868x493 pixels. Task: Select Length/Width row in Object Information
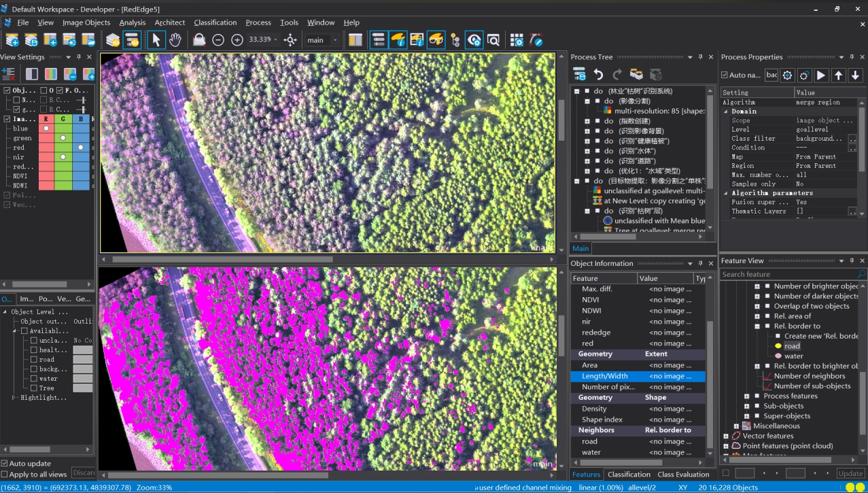click(x=604, y=376)
